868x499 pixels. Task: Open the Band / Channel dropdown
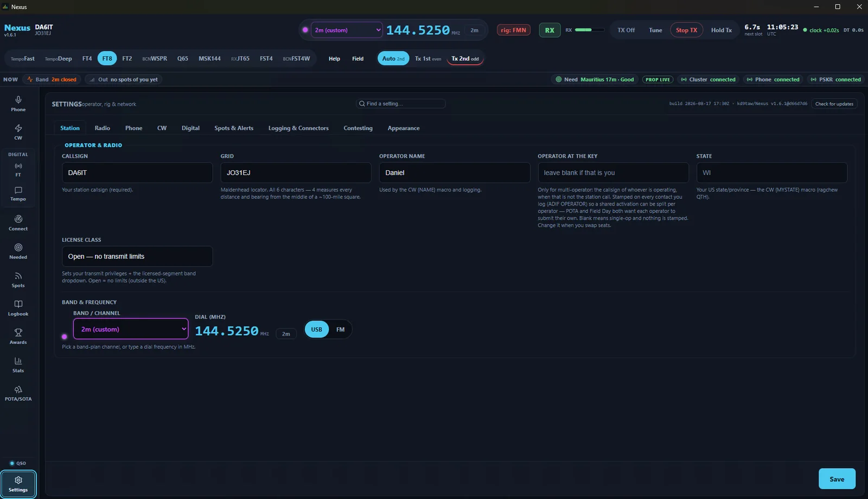[x=131, y=329]
